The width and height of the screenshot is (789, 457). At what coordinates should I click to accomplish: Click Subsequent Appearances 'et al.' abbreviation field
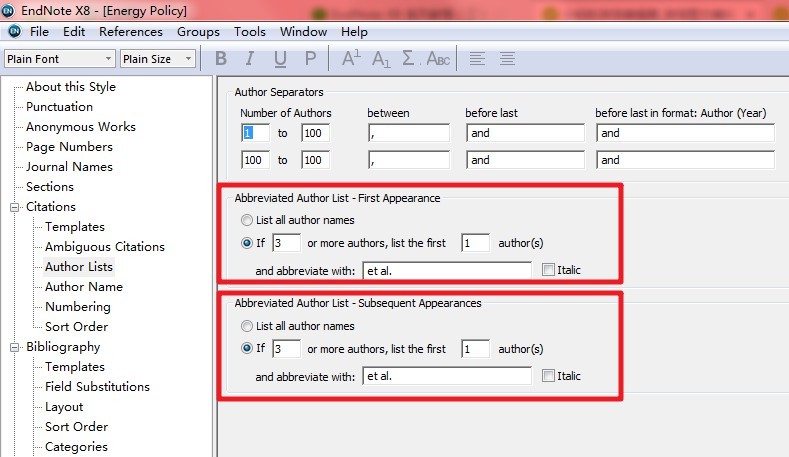click(x=447, y=376)
